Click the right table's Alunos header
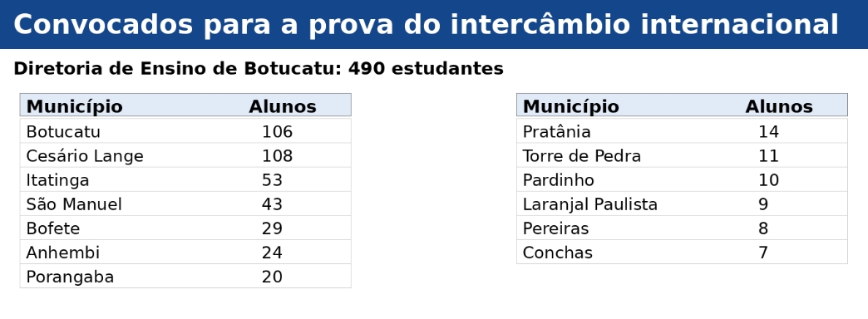868x319 pixels. click(x=779, y=106)
